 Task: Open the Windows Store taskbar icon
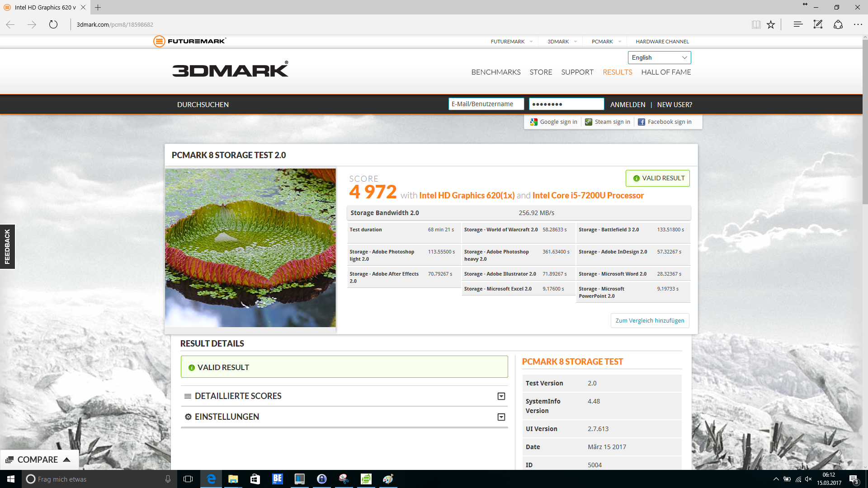coord(255,479)
